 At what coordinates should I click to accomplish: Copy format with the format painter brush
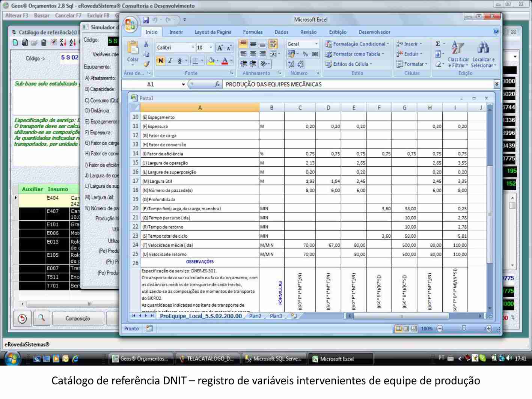(146, 64)
